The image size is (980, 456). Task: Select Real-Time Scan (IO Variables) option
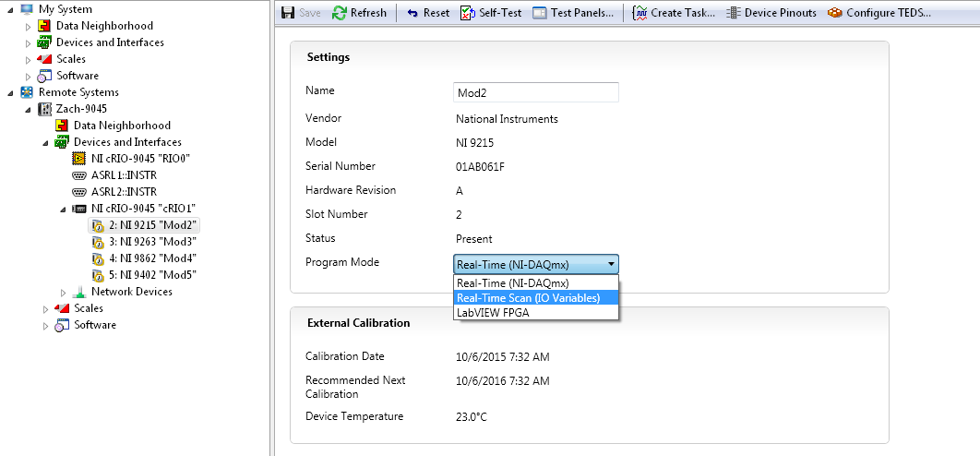coord(528,298)
